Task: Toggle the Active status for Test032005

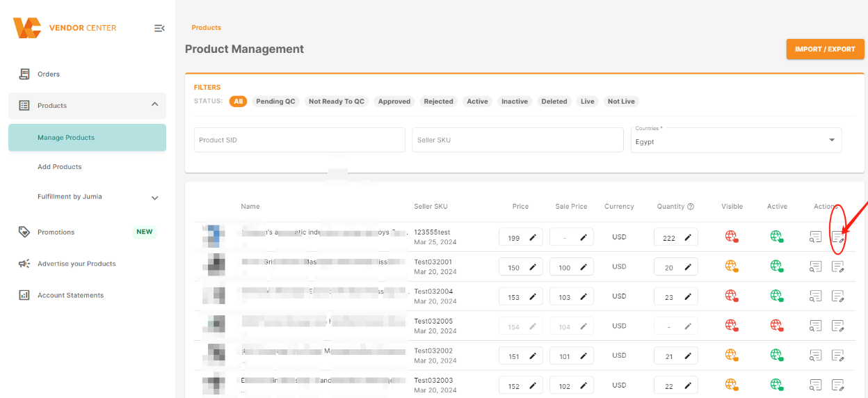Action: click(x=777, y=326)
